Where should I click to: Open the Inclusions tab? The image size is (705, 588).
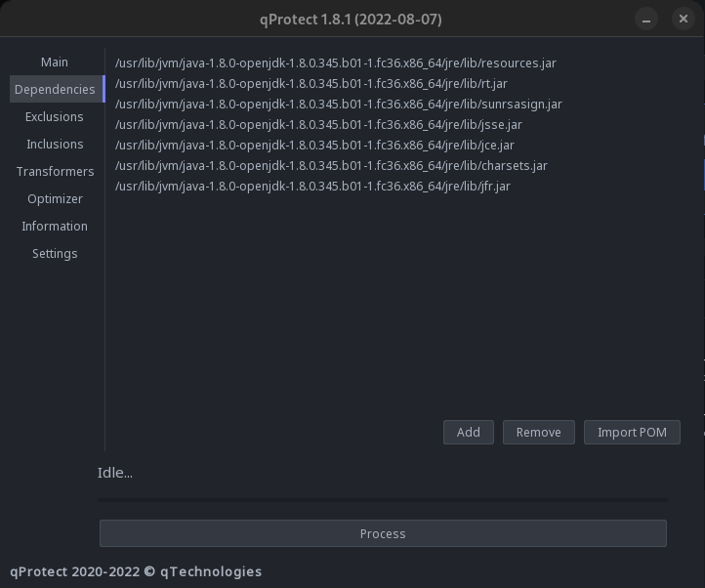pos(55,144)
